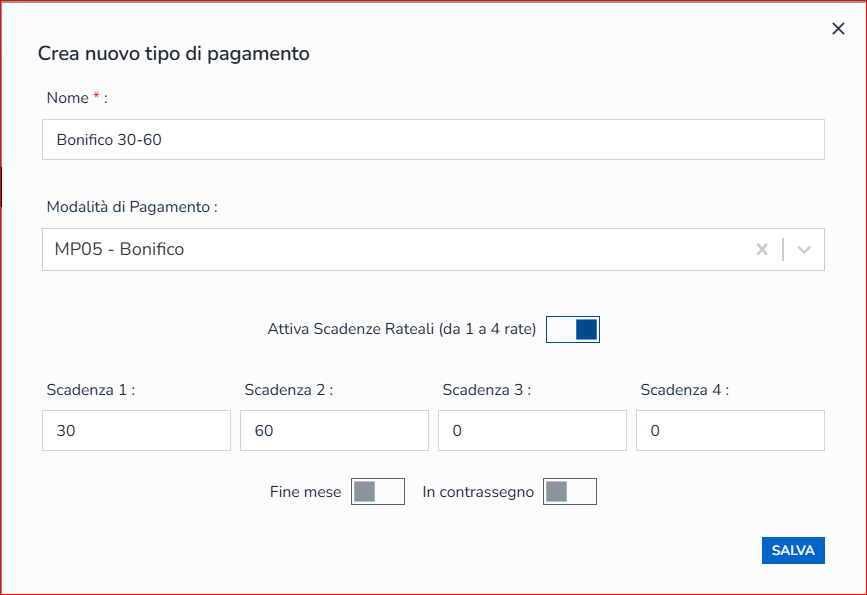Enable the Fine mese switch

coord(378,492)
